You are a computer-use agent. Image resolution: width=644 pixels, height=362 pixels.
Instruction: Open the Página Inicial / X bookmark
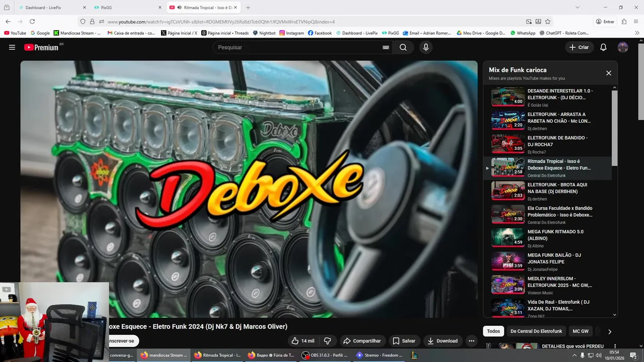pos(179,33)
